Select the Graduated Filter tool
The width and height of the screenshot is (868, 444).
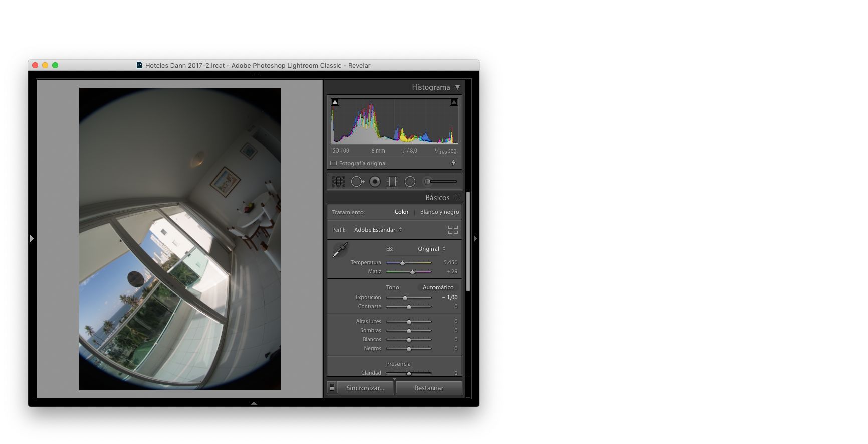point(392,182)
